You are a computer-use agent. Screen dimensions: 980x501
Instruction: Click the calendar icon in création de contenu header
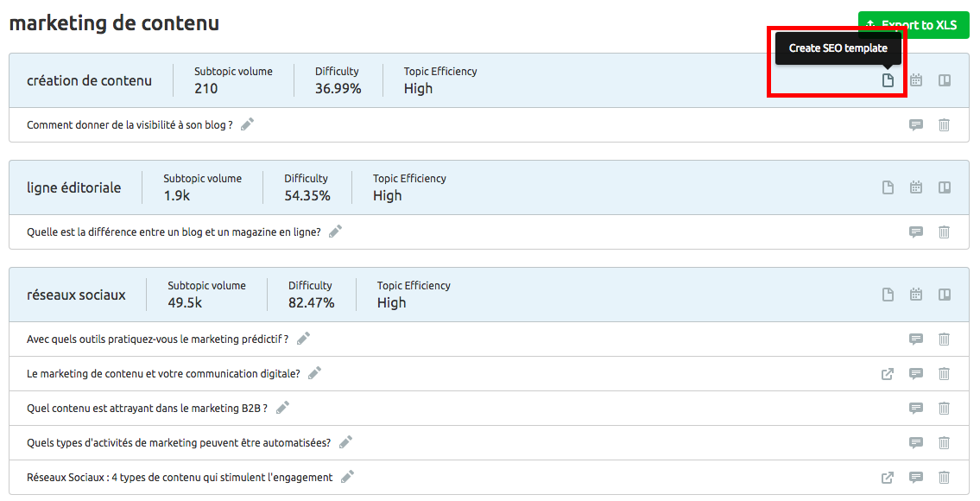click(915, 79)
